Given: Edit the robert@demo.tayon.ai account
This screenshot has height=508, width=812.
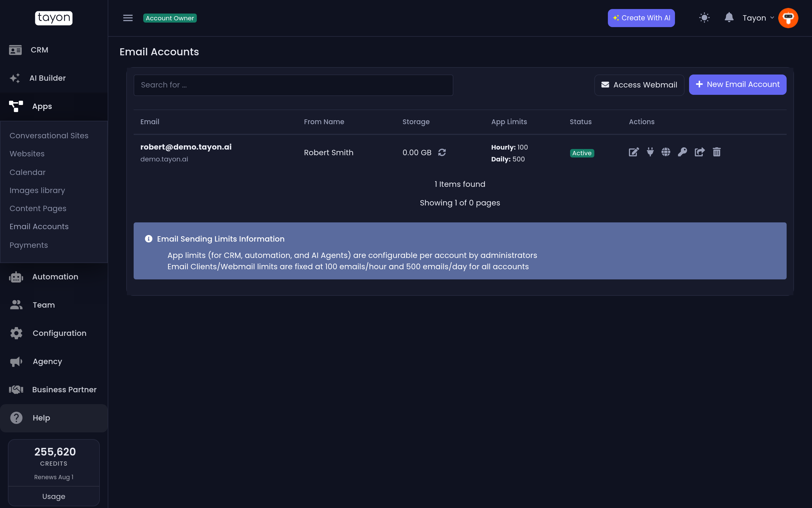Looking at the screenshot, I should [x=634, y=152].
